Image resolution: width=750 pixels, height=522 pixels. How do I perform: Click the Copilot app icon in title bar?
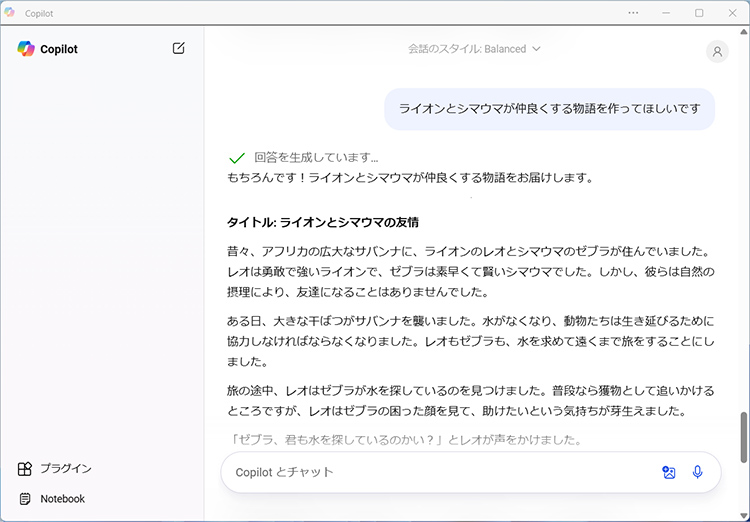coord(11,13)
